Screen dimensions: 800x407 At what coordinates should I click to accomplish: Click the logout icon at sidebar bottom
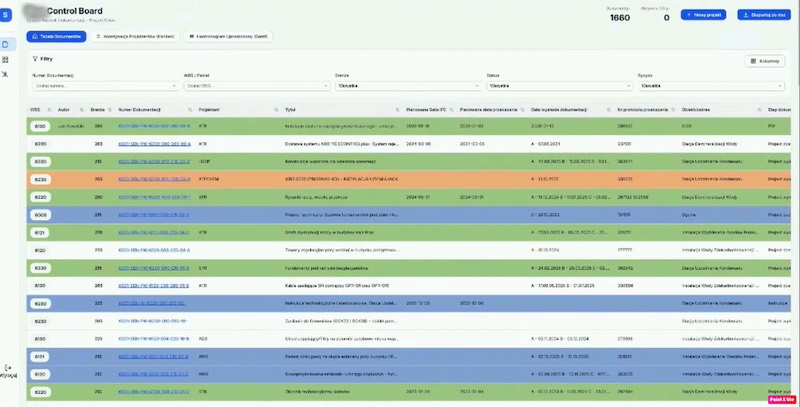coord(6,369)
